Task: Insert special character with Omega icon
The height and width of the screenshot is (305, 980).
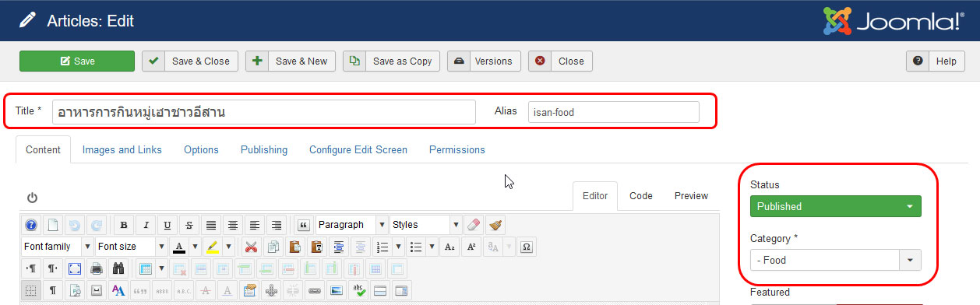Action: click(527, 247)
